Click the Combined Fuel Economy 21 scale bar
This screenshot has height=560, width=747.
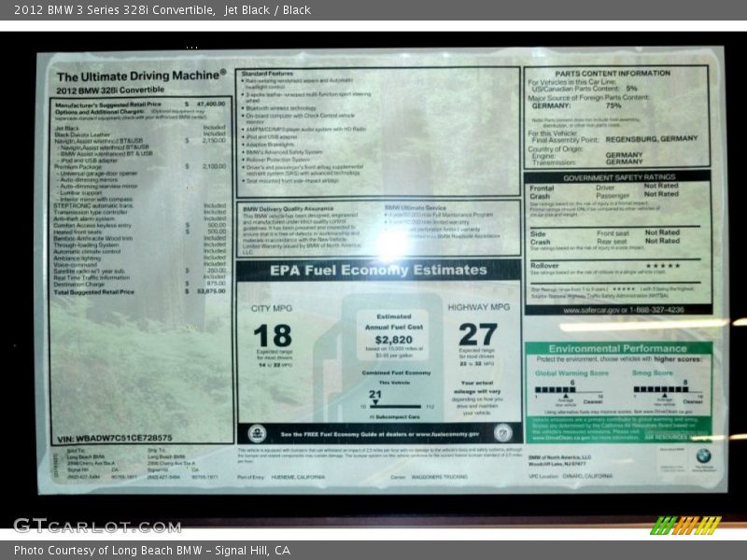pos(395,406)
